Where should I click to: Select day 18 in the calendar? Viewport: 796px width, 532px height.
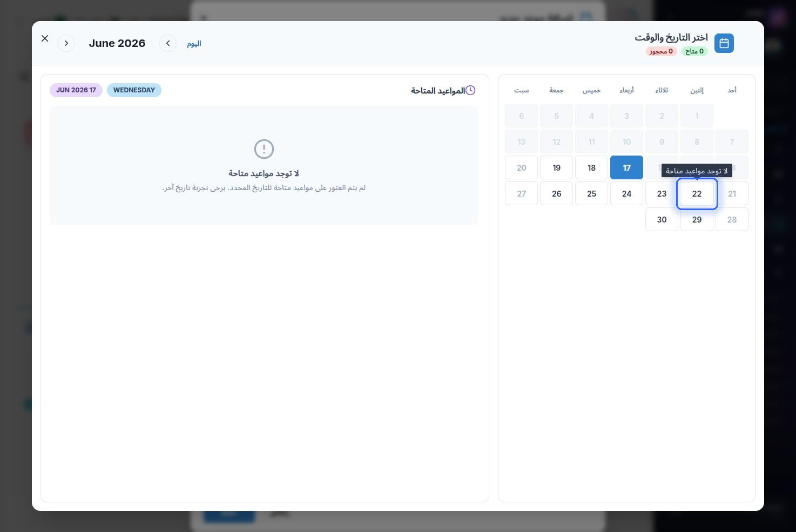tap(591, 167)
